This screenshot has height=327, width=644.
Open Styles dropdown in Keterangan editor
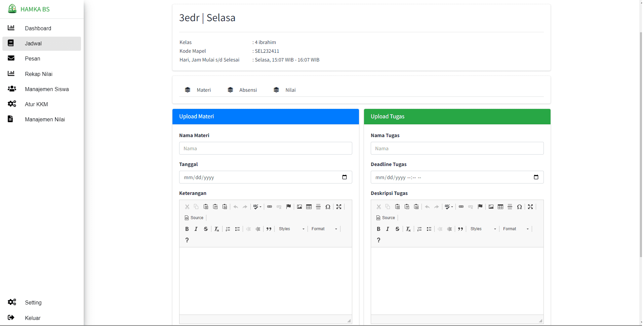pos(291,229)
